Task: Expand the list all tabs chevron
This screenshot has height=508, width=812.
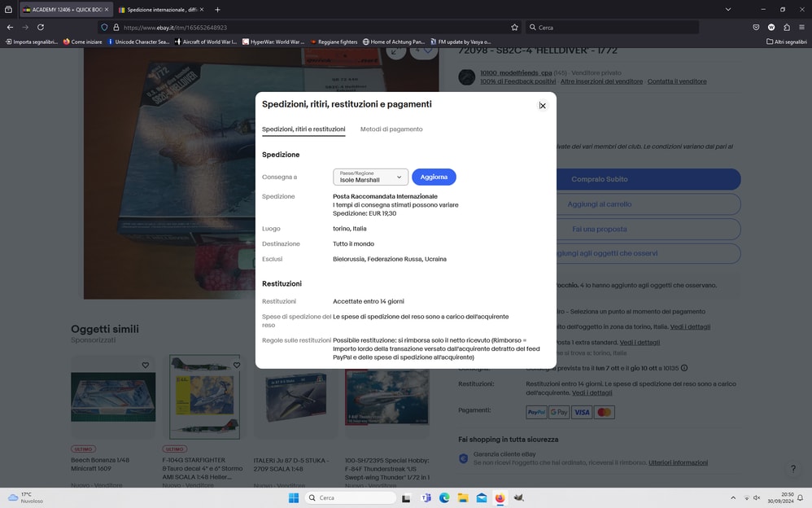Action: pyautogui.click(x=728, y=9)
